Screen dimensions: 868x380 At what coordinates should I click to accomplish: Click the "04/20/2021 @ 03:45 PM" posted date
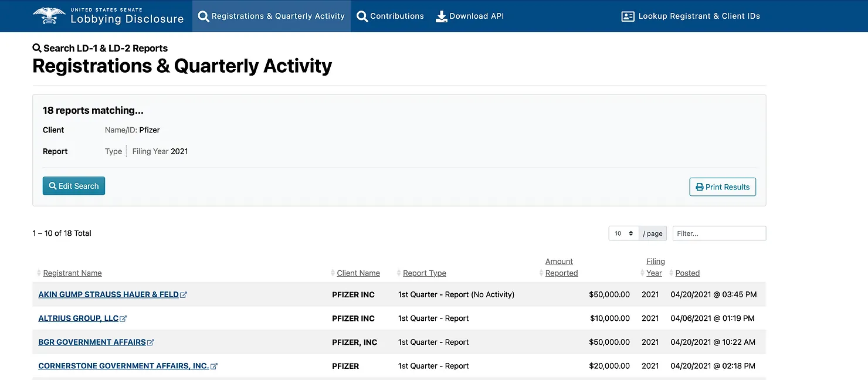(x=714, y=294)
